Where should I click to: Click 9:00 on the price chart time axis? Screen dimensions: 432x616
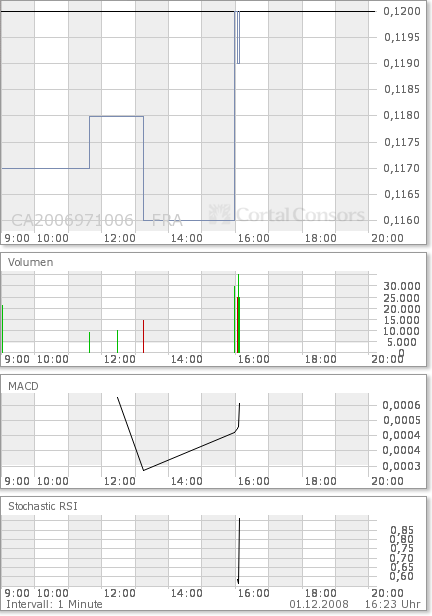[x=17, y=238]
